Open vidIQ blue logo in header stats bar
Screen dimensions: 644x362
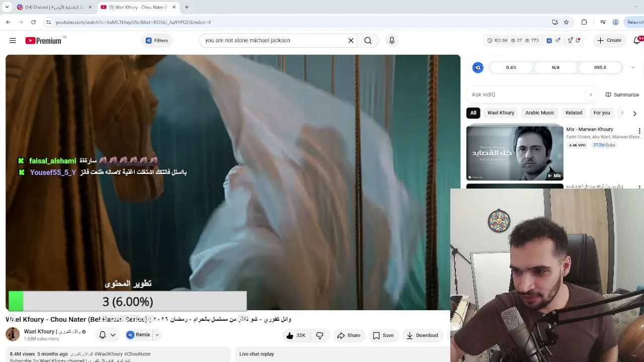(549, 40)
